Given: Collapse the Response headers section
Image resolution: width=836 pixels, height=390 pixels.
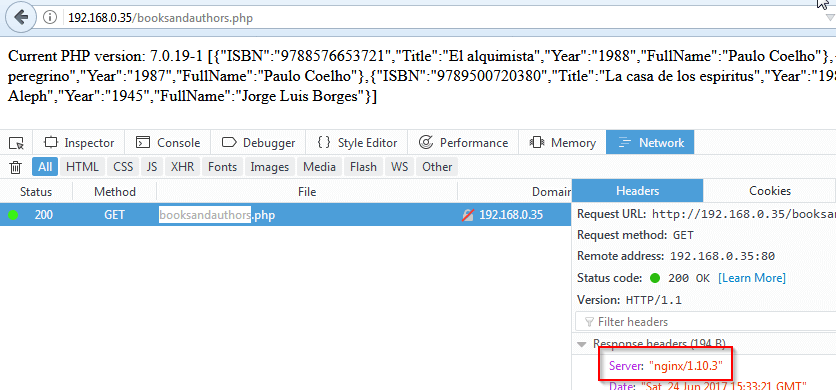Looking at the screenshot, I should click(583, 344).
